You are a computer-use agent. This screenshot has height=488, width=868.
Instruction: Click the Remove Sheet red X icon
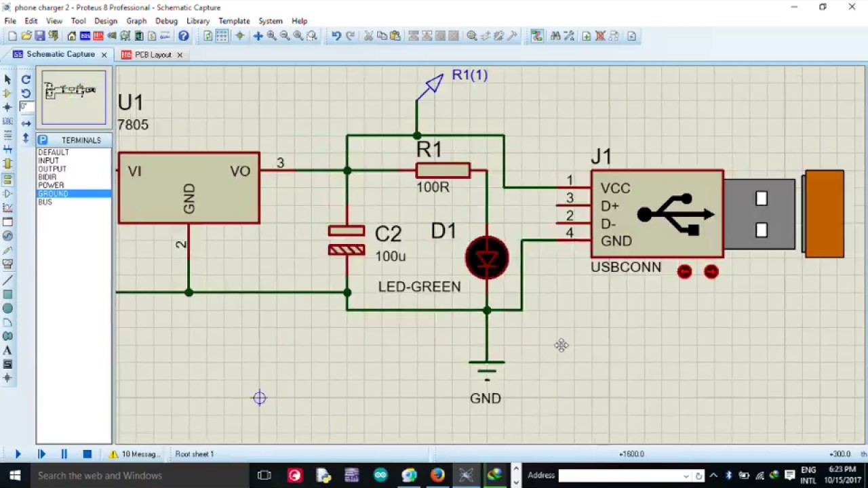pos(600,36)
